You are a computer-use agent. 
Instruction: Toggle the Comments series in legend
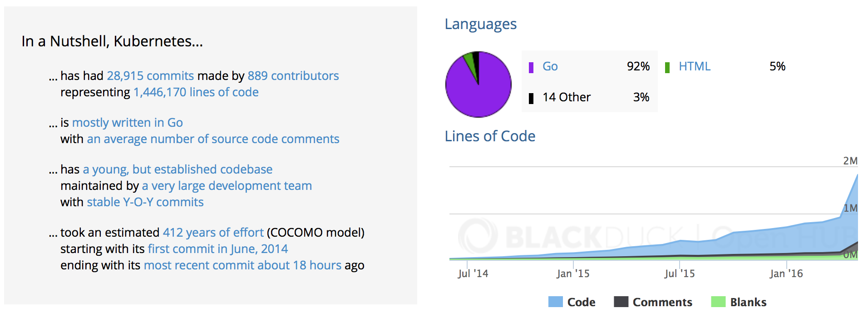click(x=653, y=302)
